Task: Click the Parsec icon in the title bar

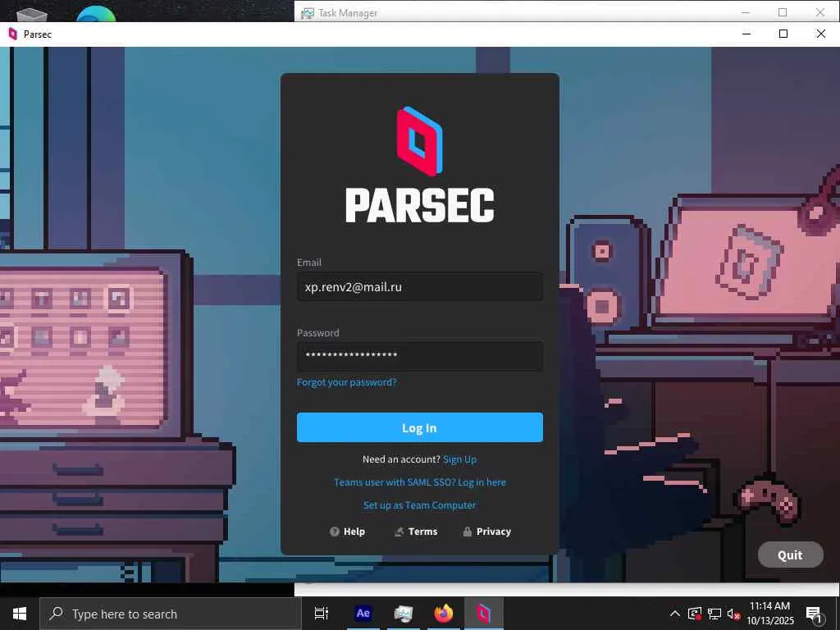Action: point(13,34)
